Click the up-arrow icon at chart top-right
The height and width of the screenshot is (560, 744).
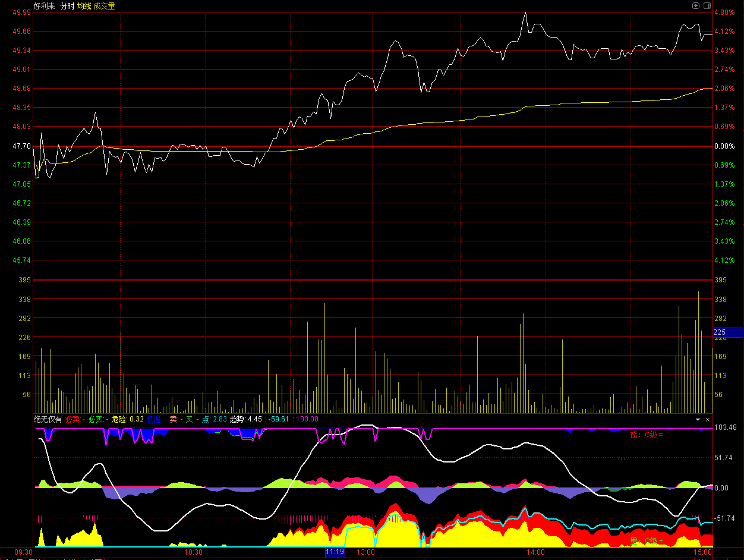click(696, 5)
